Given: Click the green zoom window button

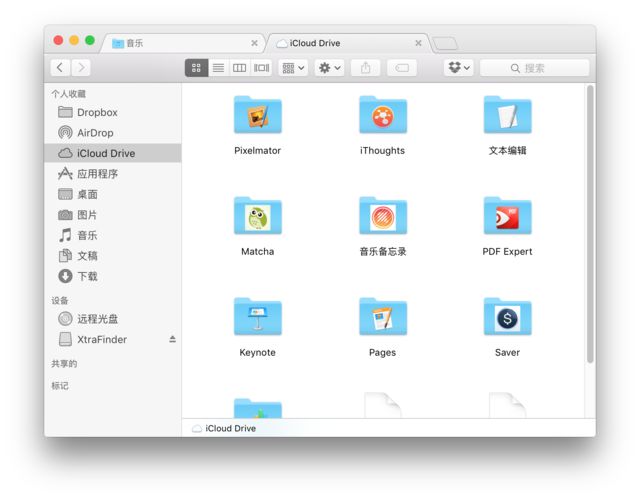Looking at the screenshot, I should pyautogui.click(x=90, y=40).
